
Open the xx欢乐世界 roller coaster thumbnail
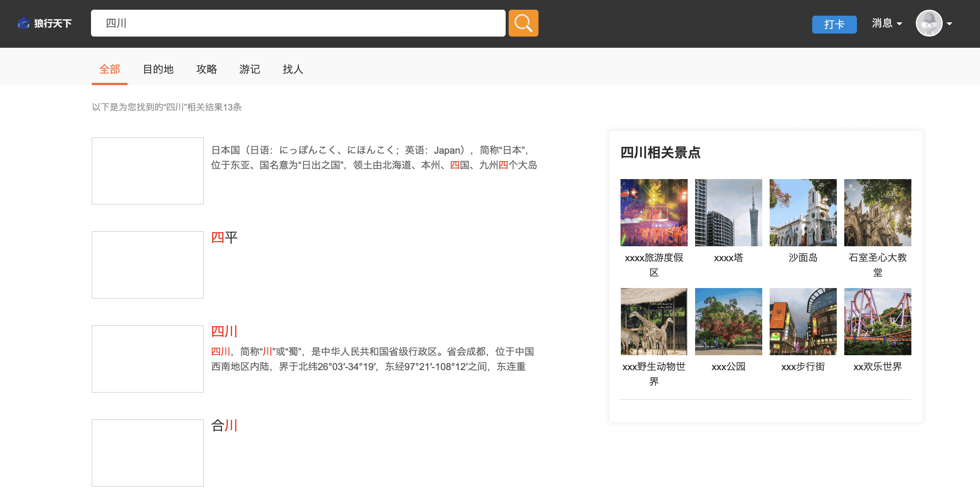877,321
